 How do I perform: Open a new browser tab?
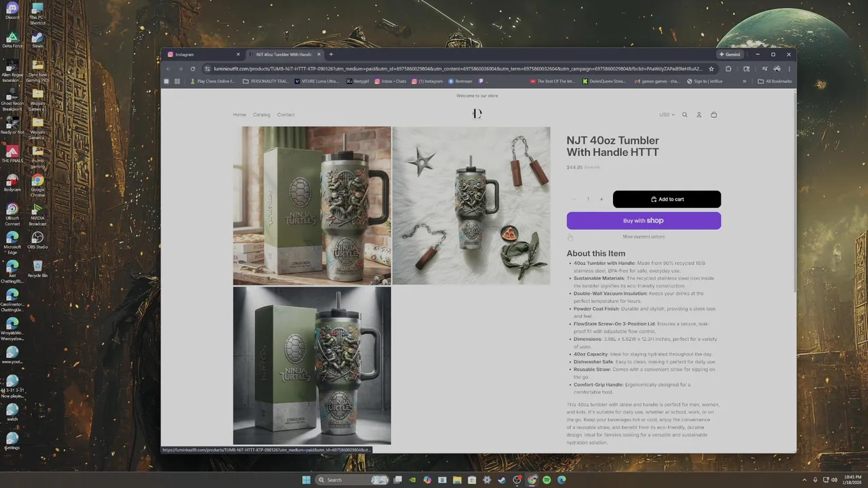coord(331,54)
